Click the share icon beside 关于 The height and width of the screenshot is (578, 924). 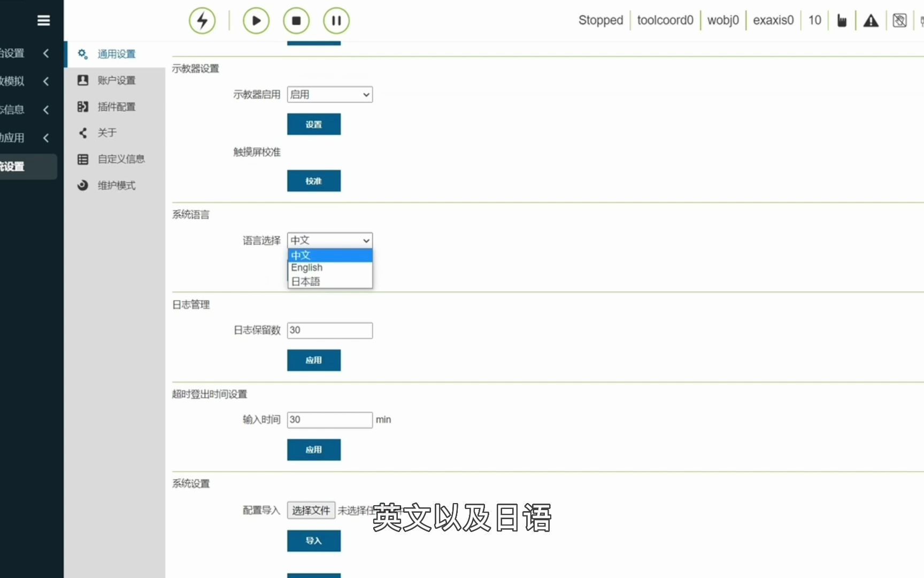[83, 133]
